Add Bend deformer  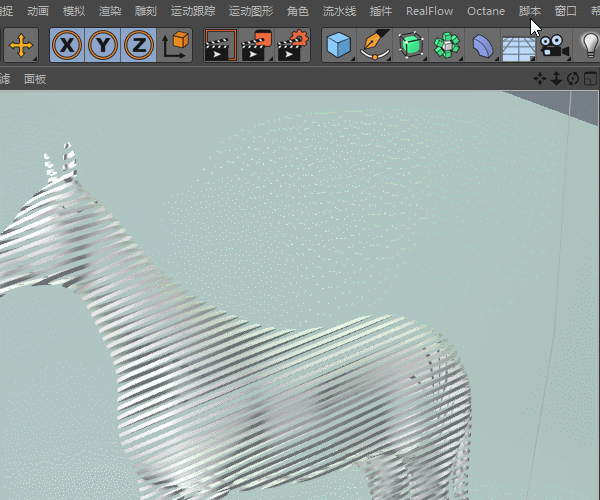click(483, 45)
